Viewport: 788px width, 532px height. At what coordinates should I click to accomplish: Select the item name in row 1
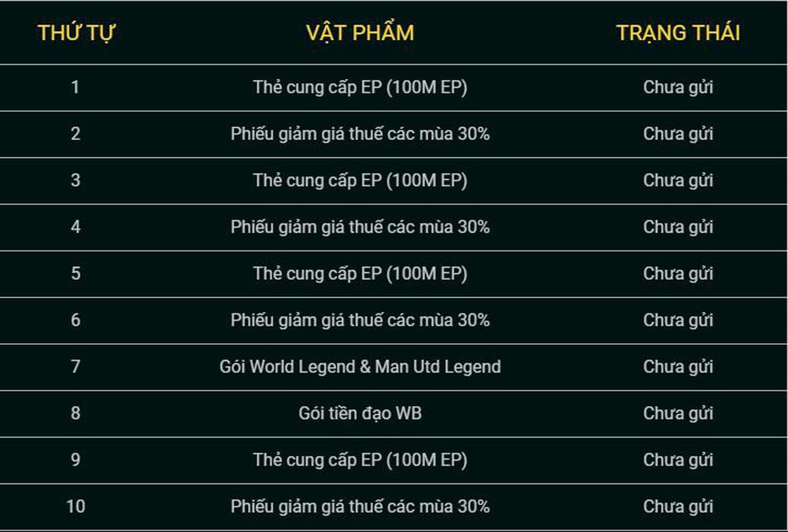pyautogui.click(x=360, y=88)
